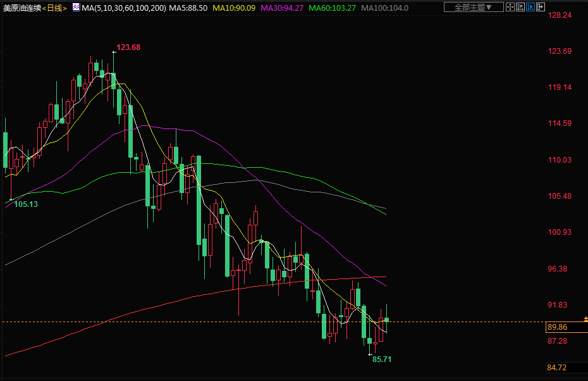Click the 89.86 current price box
Image resolution: width=588 pixels, height=381 pixels.
[557, 327]
